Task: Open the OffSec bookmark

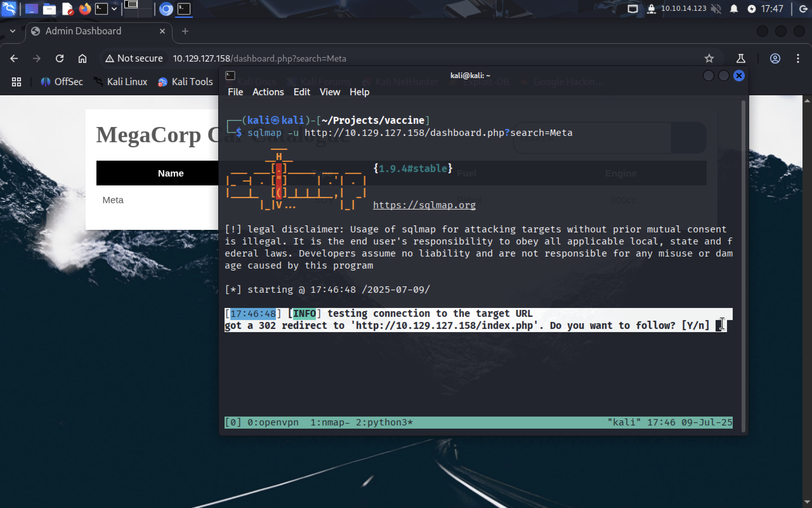Action: pos(62,82)
